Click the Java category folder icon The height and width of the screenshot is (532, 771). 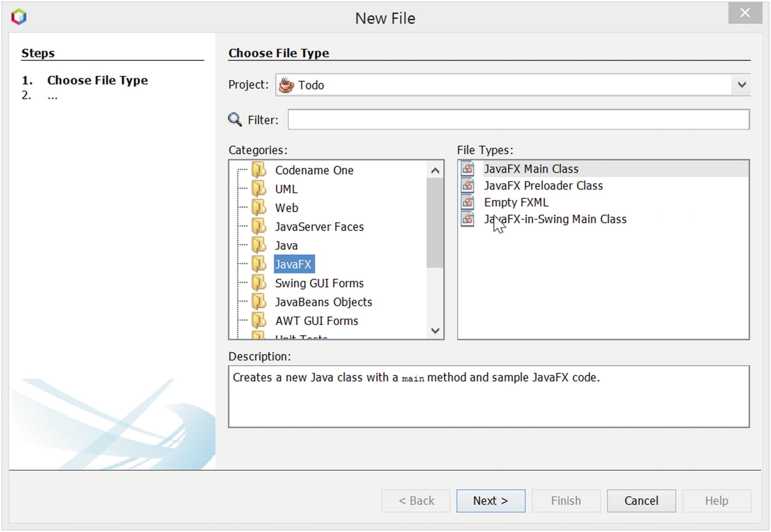(x=259, y=245)
